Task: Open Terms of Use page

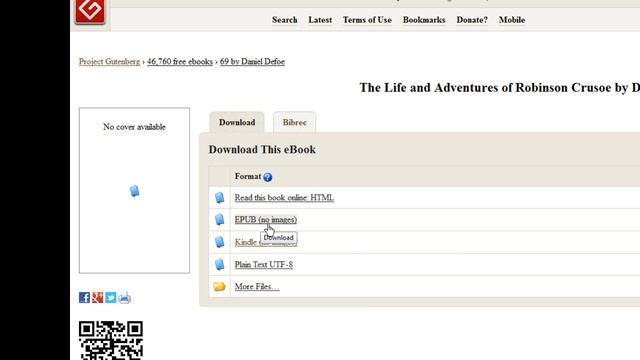Action: 367,20
